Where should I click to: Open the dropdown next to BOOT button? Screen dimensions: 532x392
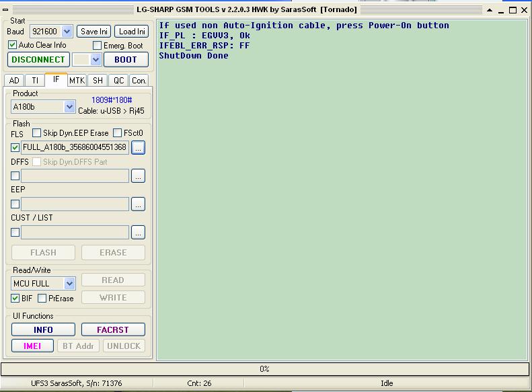coord(96,60)
